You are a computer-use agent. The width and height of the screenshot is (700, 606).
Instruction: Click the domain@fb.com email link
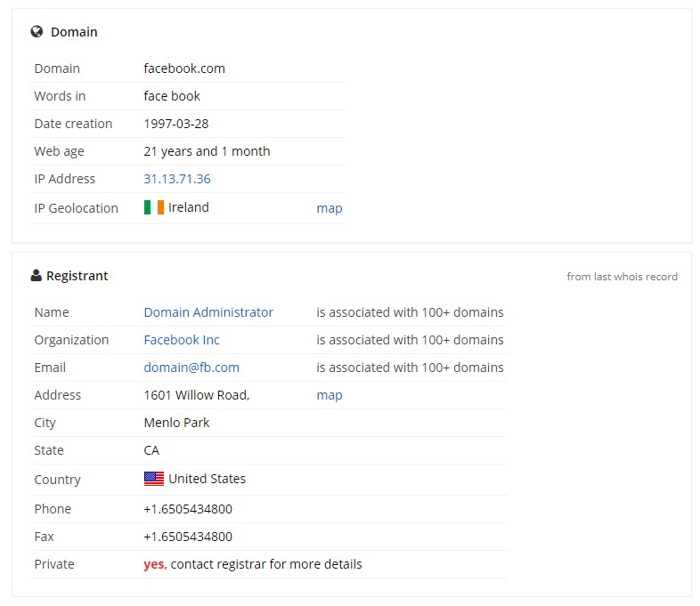(x=191, y=368)
